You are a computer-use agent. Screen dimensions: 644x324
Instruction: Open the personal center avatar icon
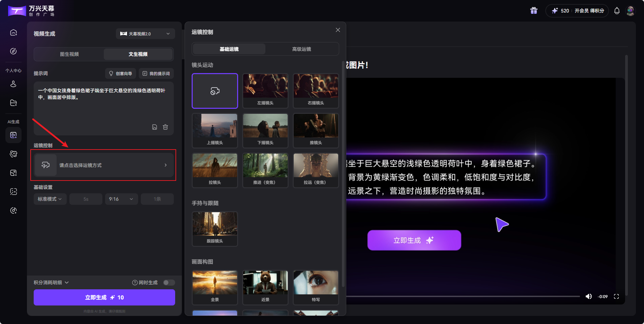pyautogui.click(x=13, y=84)
